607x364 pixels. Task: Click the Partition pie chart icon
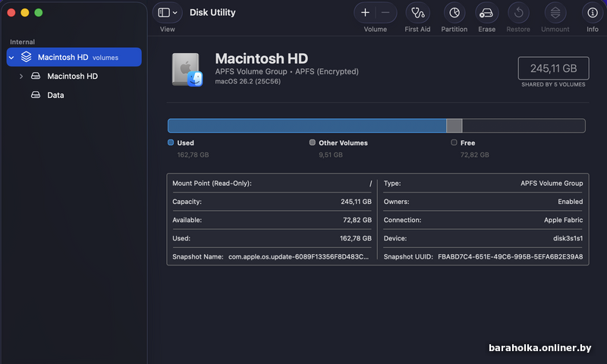[x=454, y=13]
